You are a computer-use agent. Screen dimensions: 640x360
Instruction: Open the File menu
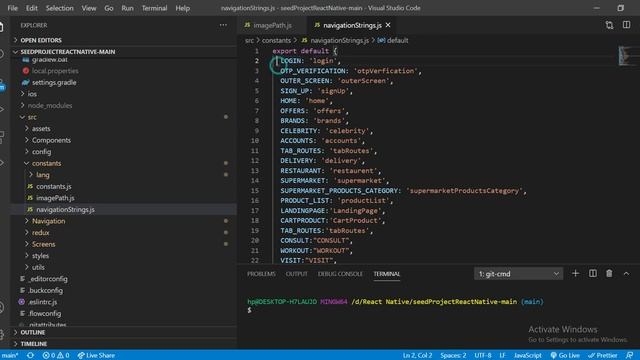coord(12,8)
